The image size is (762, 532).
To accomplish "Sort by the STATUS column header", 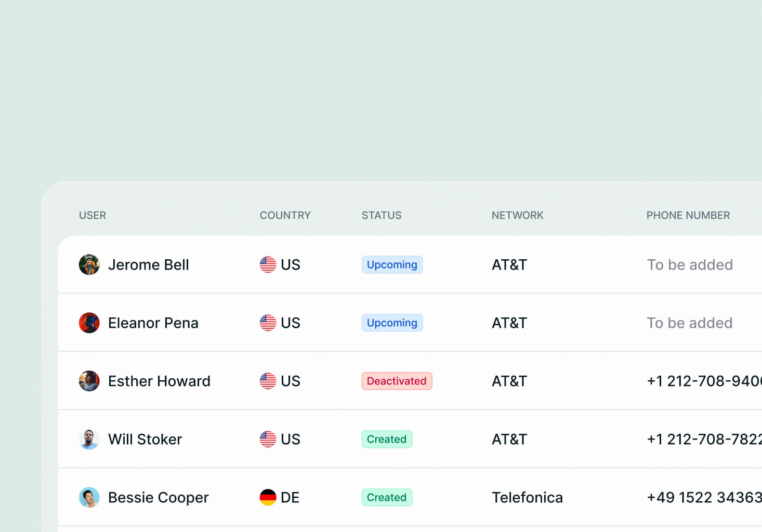I will (382, 215).
